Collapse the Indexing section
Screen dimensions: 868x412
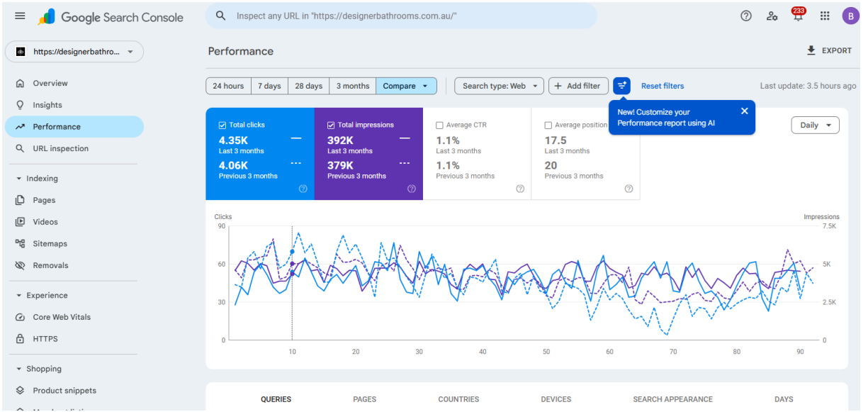pyautogui.click(x=37, y=179)
